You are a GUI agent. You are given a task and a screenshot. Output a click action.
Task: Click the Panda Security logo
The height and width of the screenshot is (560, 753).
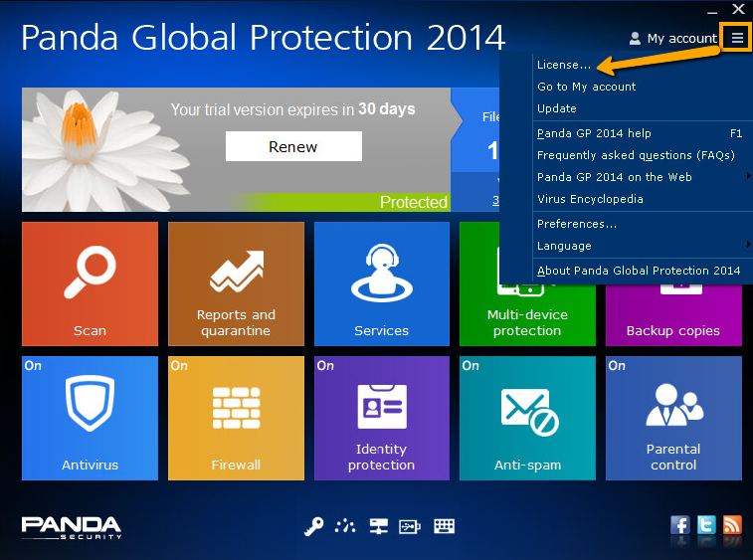[x=71, y=528]
